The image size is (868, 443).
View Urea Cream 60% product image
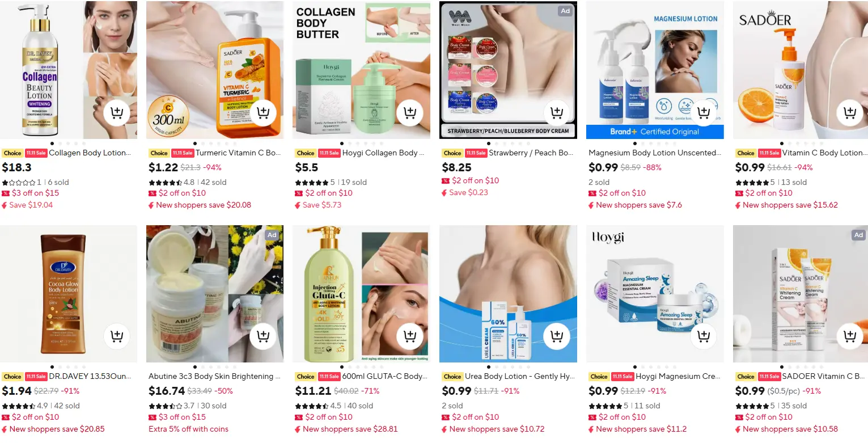(508, 294)
